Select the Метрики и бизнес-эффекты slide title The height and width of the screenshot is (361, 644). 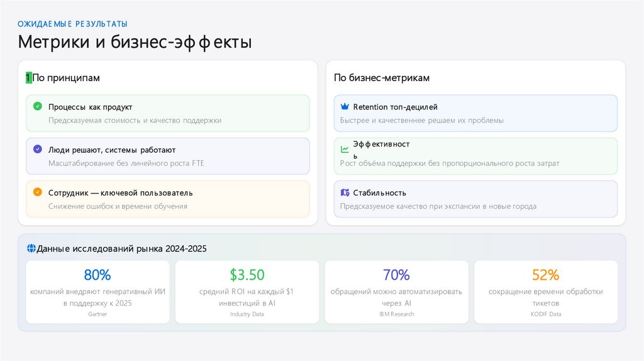point(135,42)
